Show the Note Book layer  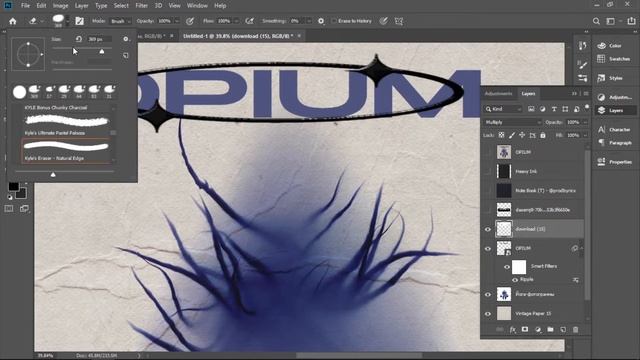pyautogui.click(x=488, y=191)
